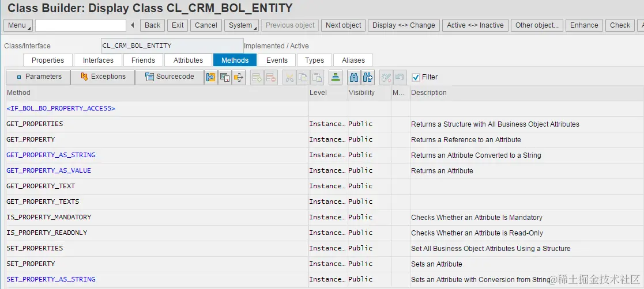644x289 pixels.
Task: Click the Method column header
Action: (x=157, y=93)
